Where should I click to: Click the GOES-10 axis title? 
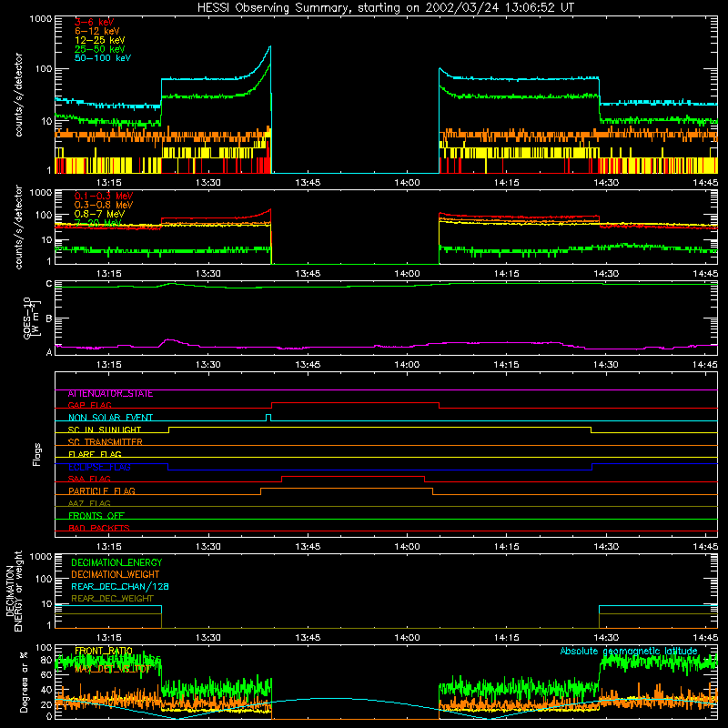pyautogui.click(x=32, y=318)
